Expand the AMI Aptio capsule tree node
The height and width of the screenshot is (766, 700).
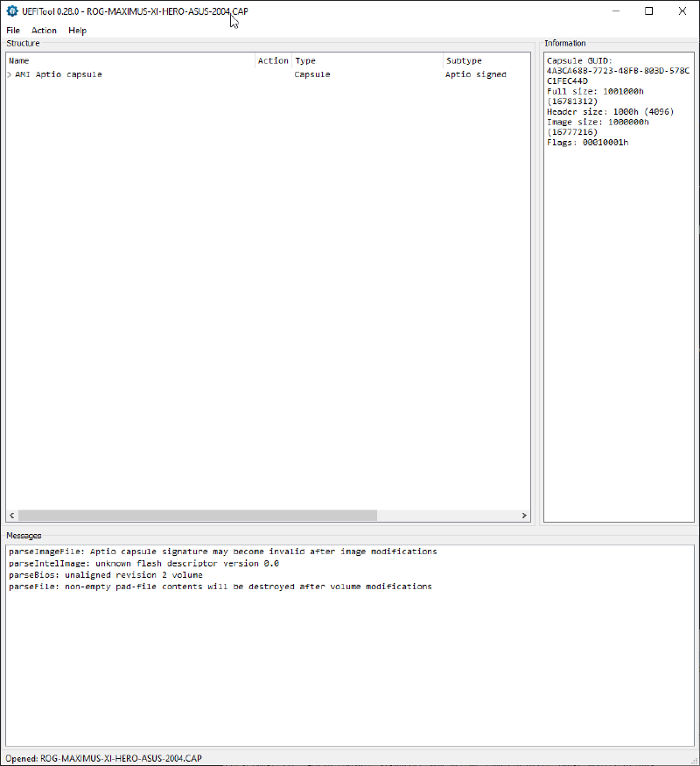8,74
